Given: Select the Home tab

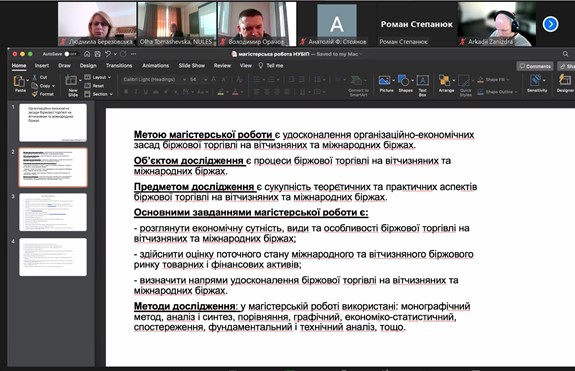Looking at the screenshot, I should tap(19, 66).
